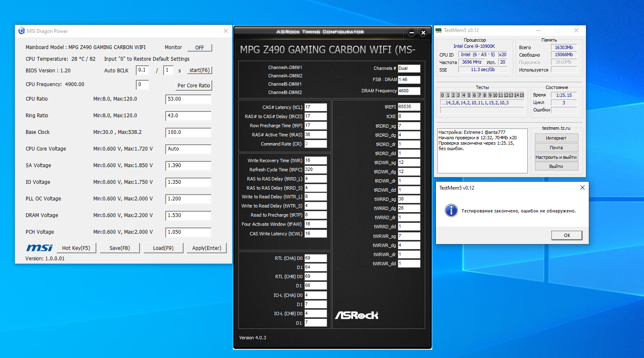The image size is (644, 358).
Task: Focus the DRAM Voltage field showing 1.530
Action: point(188,215)
